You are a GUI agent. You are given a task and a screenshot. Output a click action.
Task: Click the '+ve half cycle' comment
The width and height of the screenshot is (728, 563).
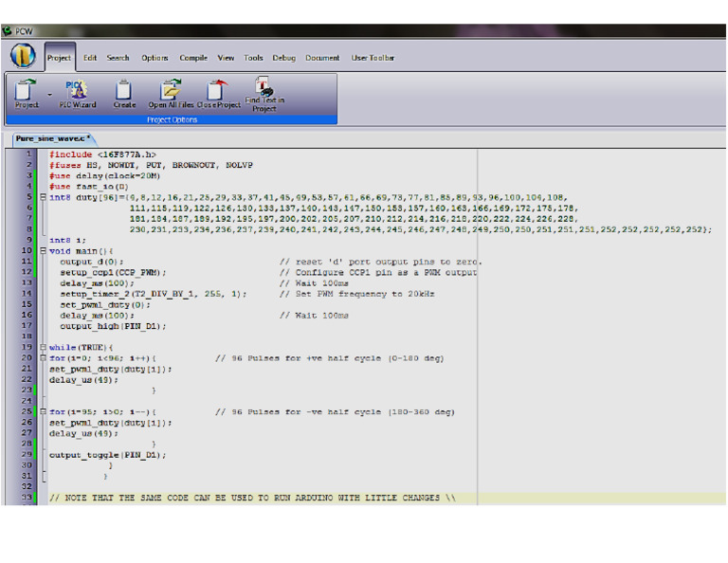pos(330,358)
